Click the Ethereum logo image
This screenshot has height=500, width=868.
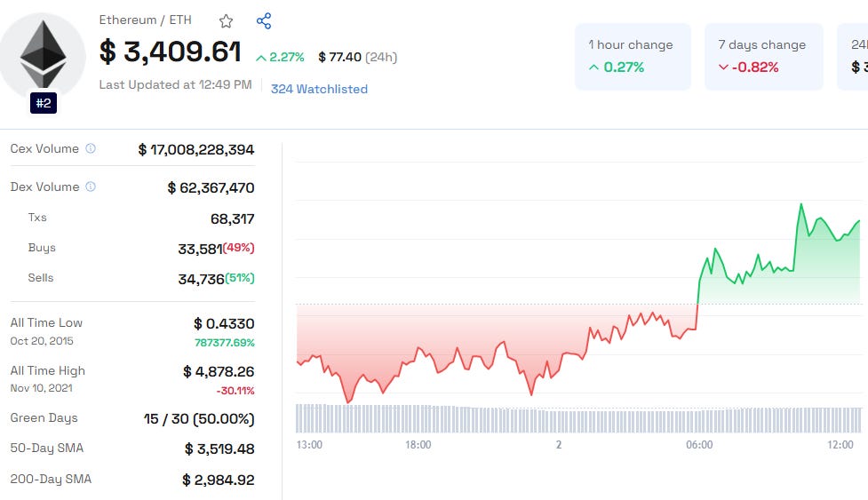44,56
